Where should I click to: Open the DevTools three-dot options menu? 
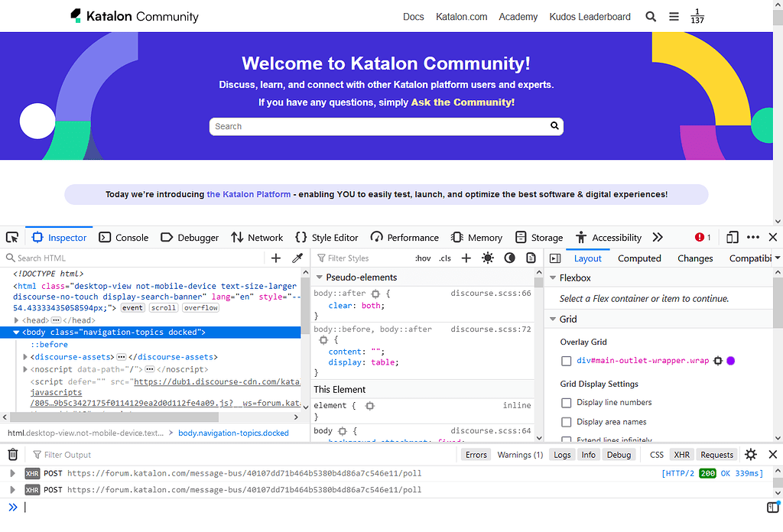point(753,238)
